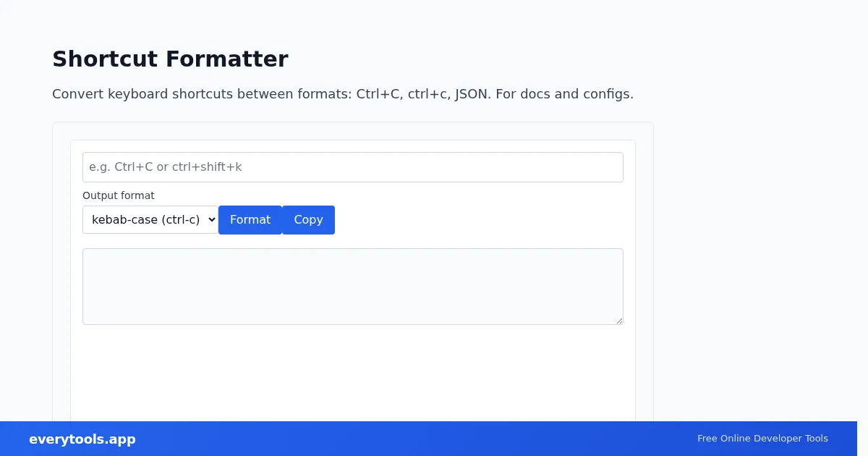Click Free Online Developer Tools footer text
The image size is (868, 456).
(762, 439)
